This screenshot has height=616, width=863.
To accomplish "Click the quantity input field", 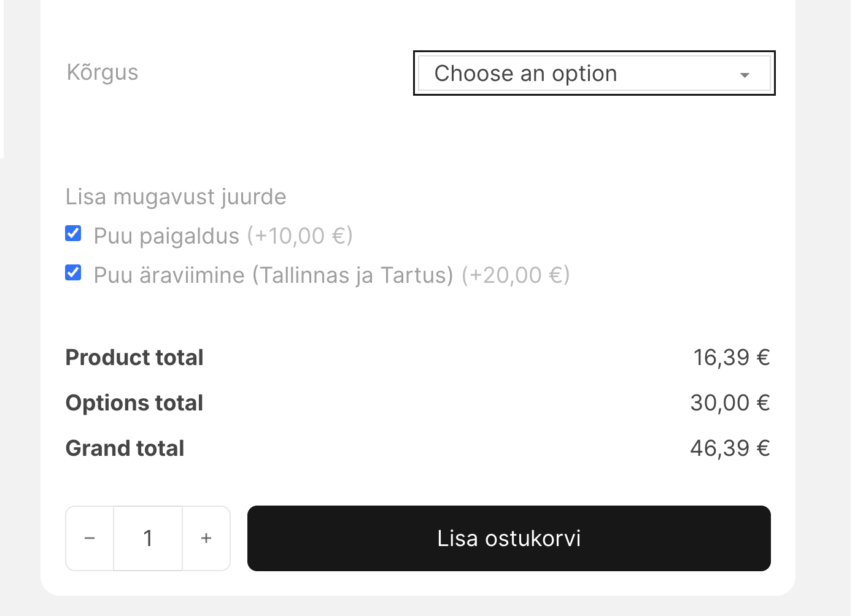I will coord(148,539).
